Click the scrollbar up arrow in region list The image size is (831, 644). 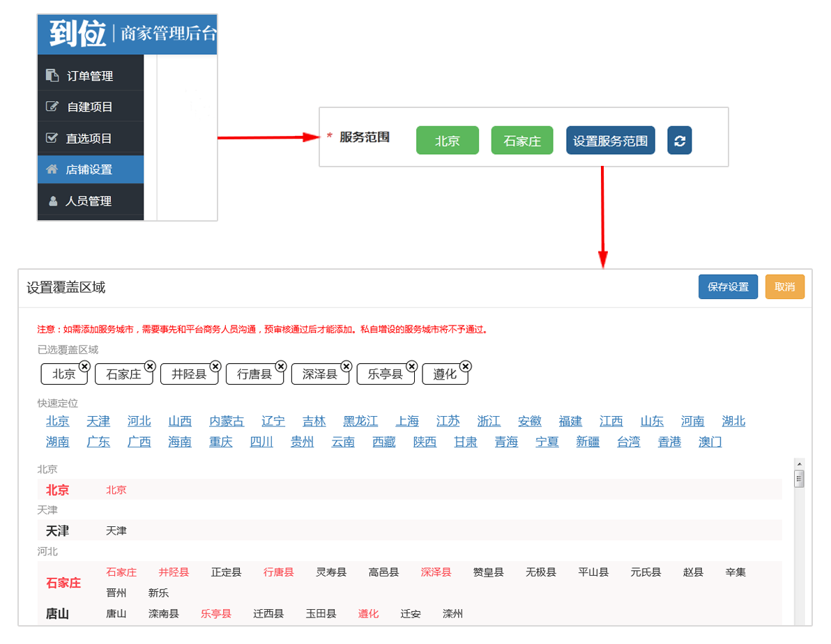click(x=799, y=464)
